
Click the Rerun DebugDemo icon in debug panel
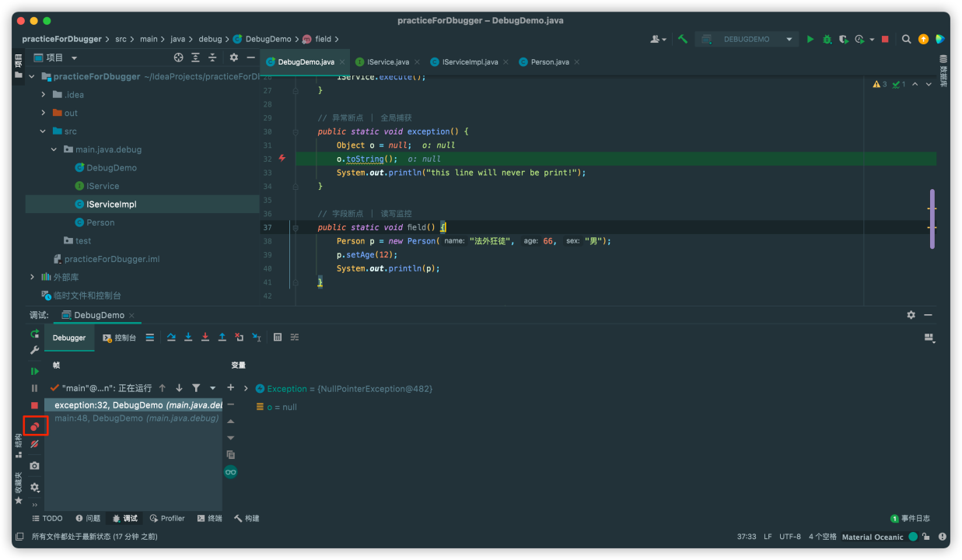click(x=34, y=334)
